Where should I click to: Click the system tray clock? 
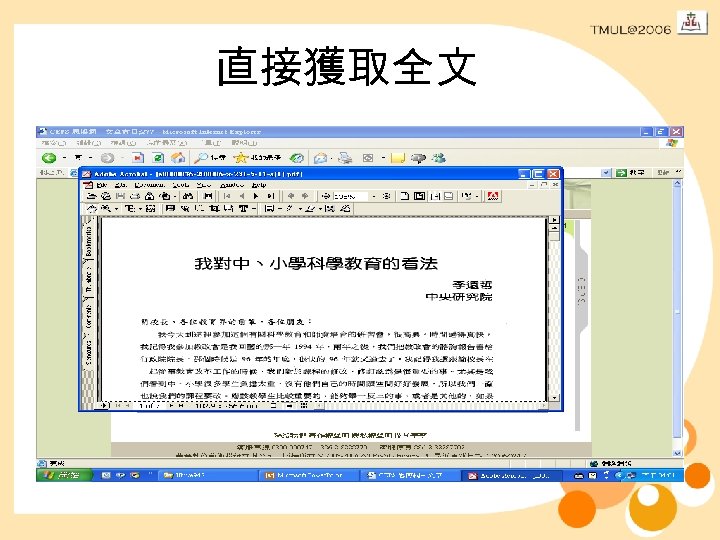tap(658, 475)
